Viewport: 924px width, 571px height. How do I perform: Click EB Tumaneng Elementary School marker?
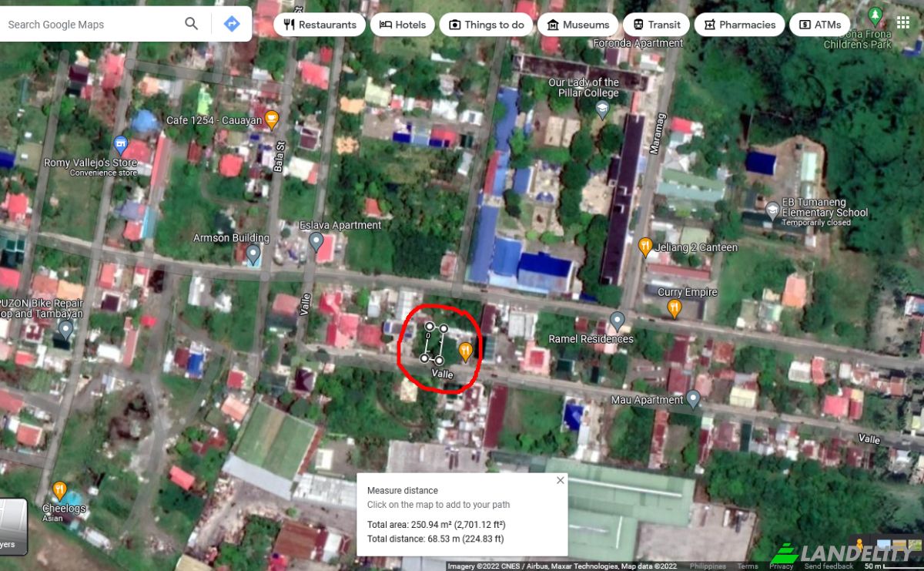(772, 209)
